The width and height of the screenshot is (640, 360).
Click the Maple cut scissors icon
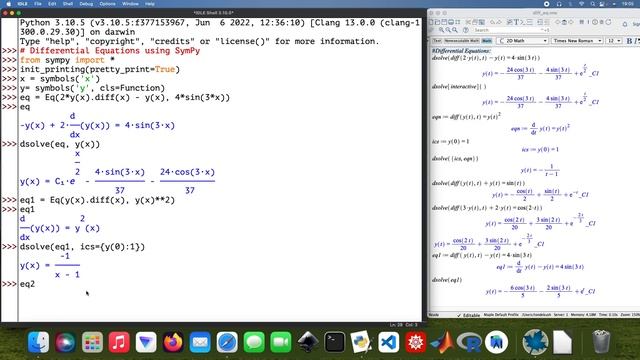[468, 22]
